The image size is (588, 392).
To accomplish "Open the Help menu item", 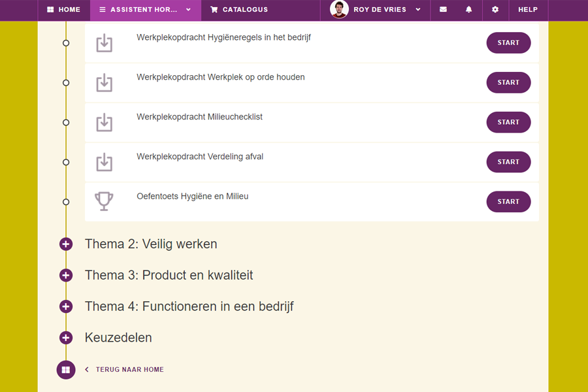I will pyautogui.click(x=528, y=9).
